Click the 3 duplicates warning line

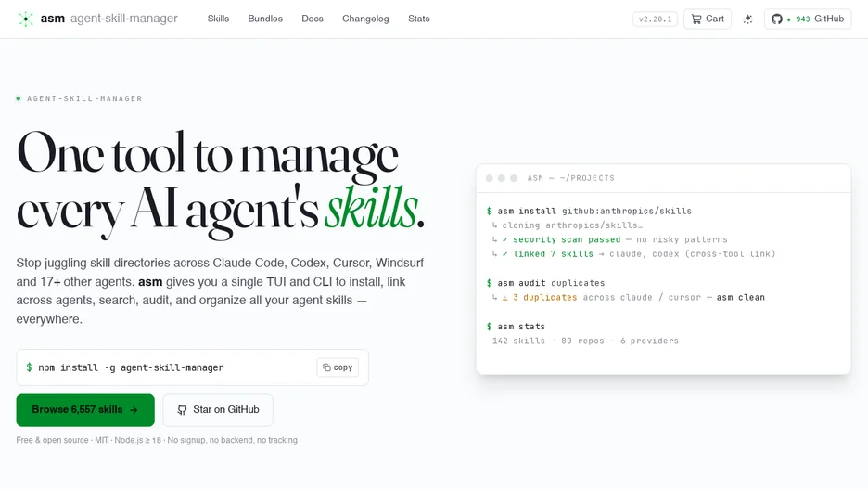pos(629,297)
